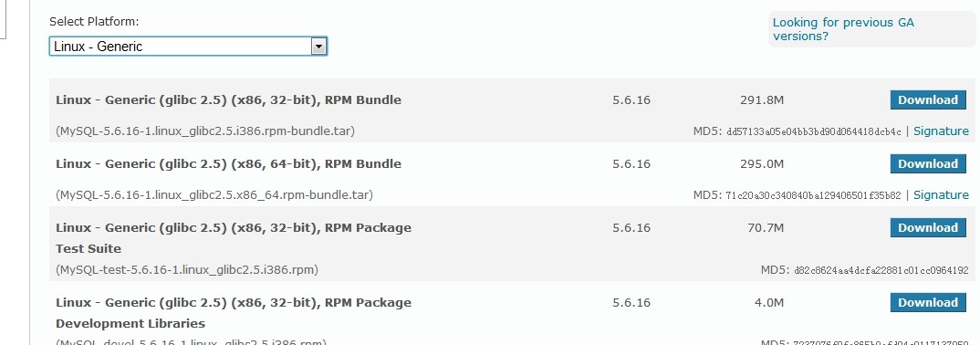Click the Linux - Generic platform combo box

[x=188, y=47]
